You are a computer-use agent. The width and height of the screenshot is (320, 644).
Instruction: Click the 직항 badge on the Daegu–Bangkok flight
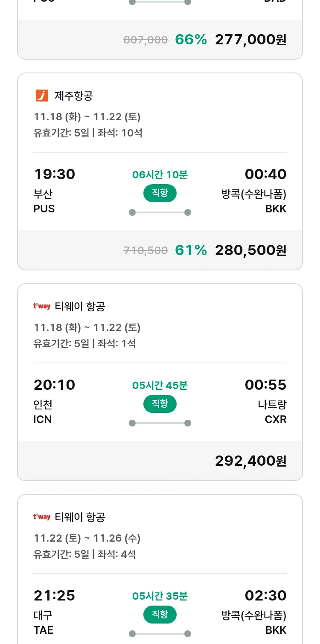[160, 615]
